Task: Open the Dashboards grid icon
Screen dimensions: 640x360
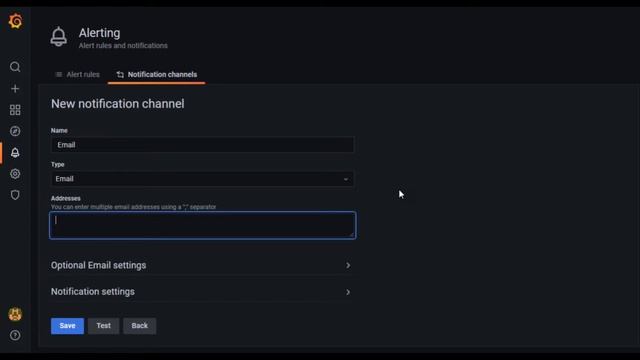Action: click(x=15, y=110)
